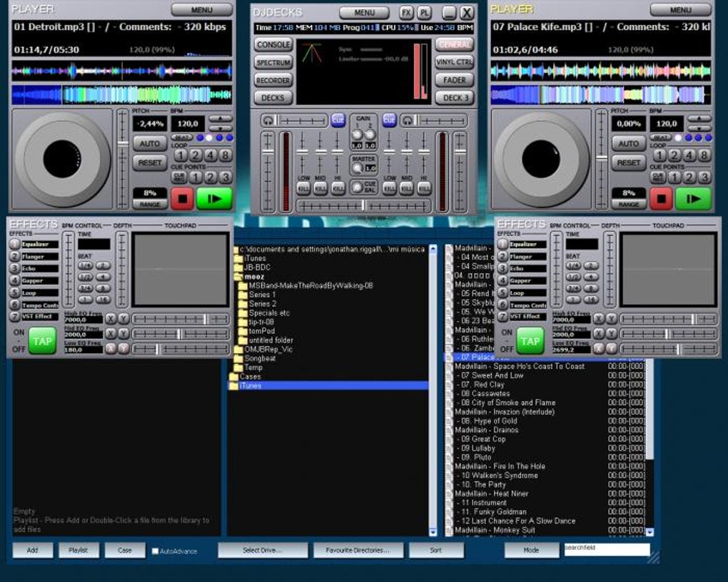Click the Playlist button
The width and height of the screenshot is (728, 582).
pyautogui.click(x=78, y=550)
